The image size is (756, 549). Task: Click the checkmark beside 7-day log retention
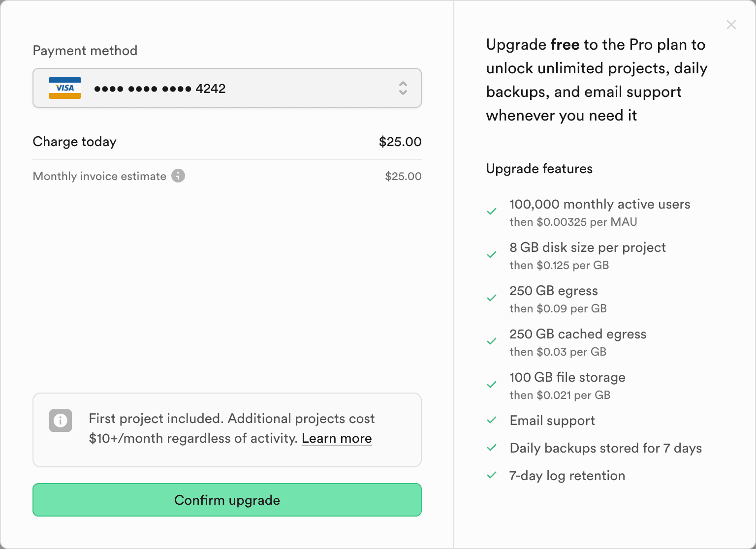pos(492,475)
